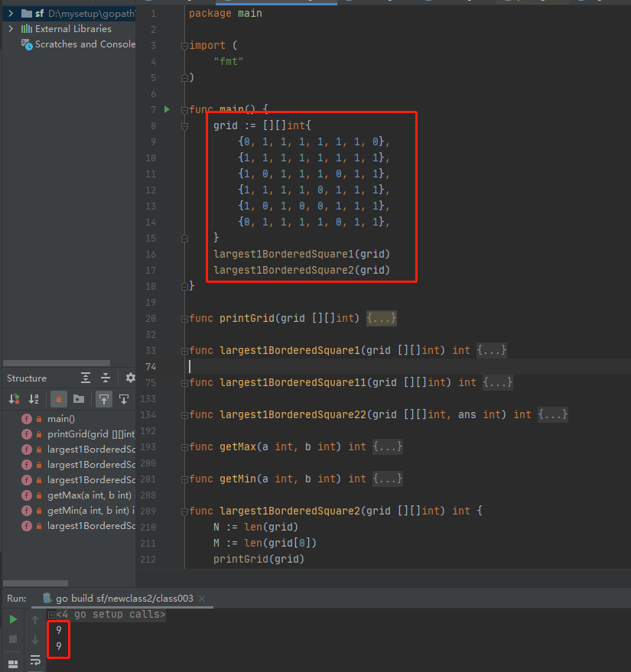This screenshot has width=631, height=672.
Task: Select getMin function in Structure list
Action: (x=90, y=511)
